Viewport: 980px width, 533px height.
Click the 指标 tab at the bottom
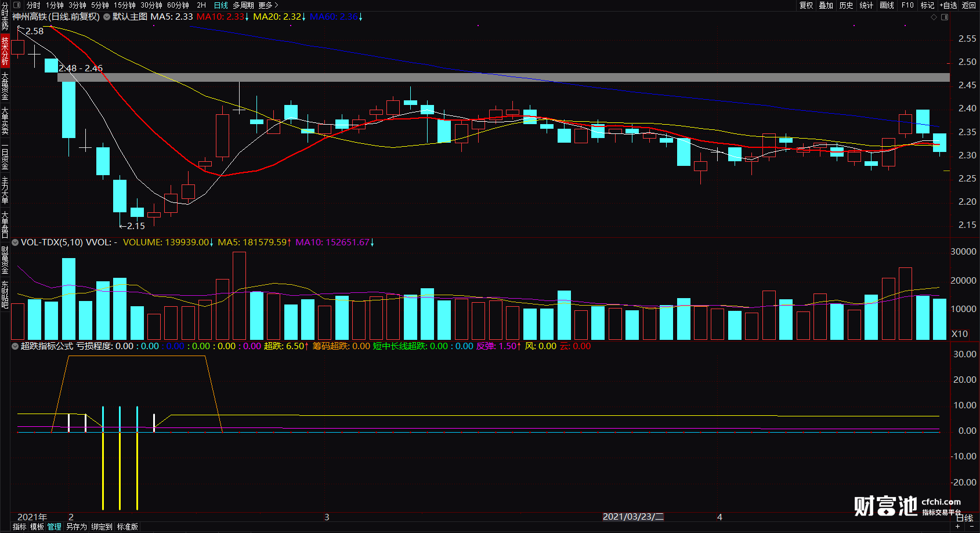(x=19, y=527)
